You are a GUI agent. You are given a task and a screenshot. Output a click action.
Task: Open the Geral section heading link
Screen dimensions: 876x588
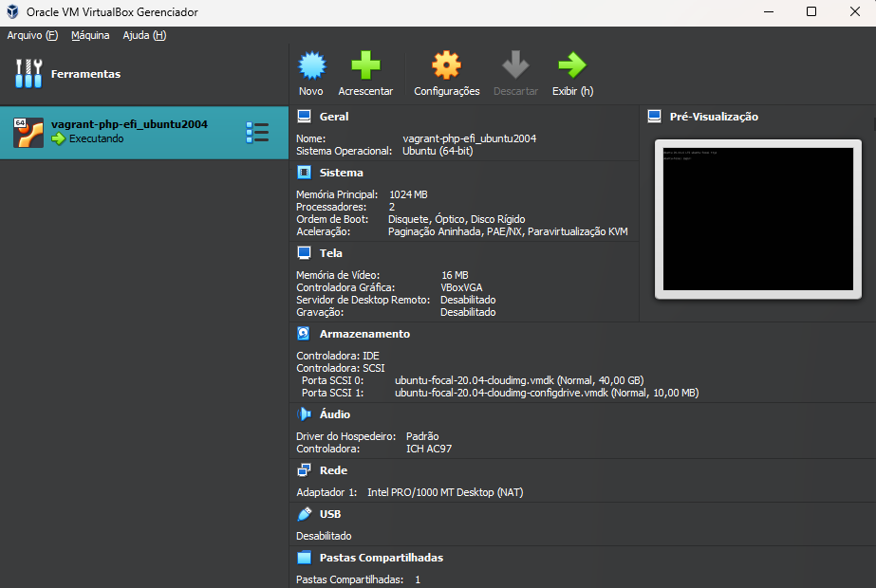click(334, 117)
